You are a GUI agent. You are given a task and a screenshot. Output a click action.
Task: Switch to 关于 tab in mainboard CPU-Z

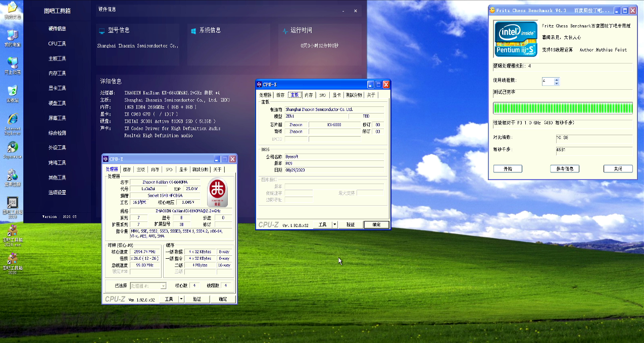click(371, 95)
